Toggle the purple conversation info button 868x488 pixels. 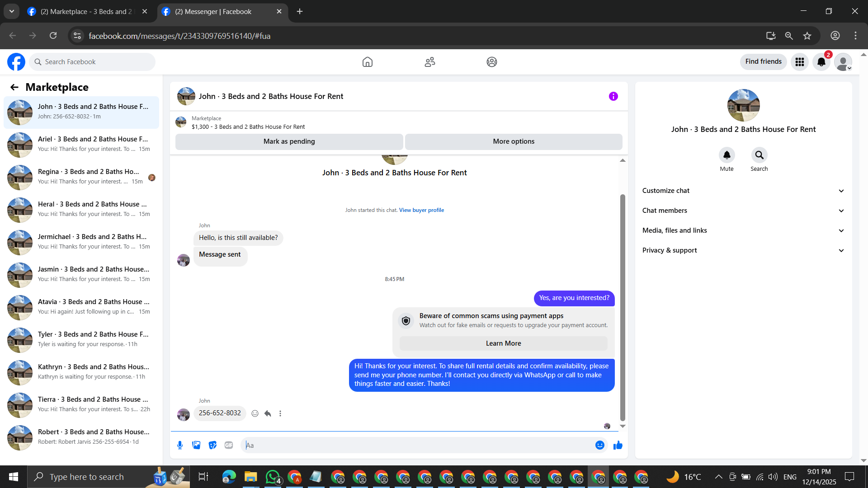(613, 96)
